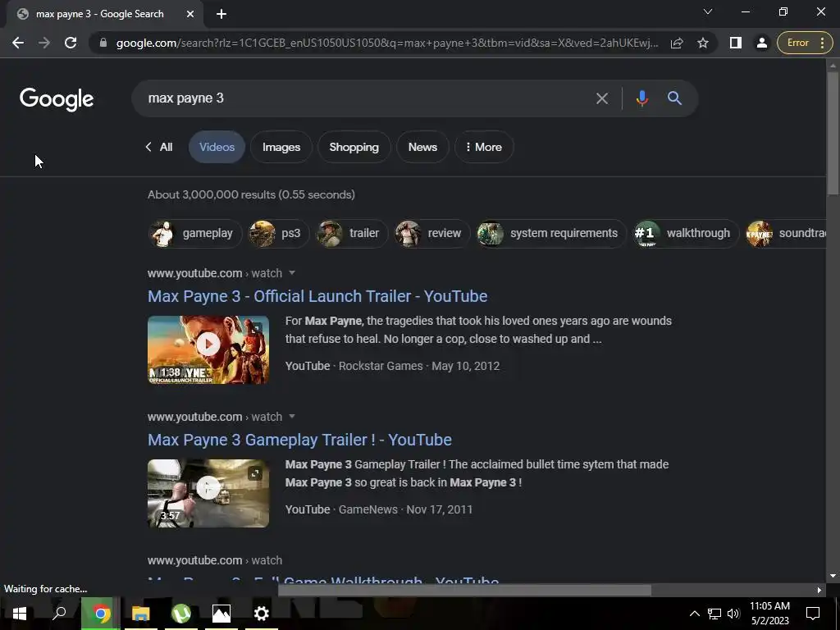Image resolution: width=840 pixels, height=630 pixels.
Task: Click in the max payne 3 search field
Action: (x=364, y=98)
